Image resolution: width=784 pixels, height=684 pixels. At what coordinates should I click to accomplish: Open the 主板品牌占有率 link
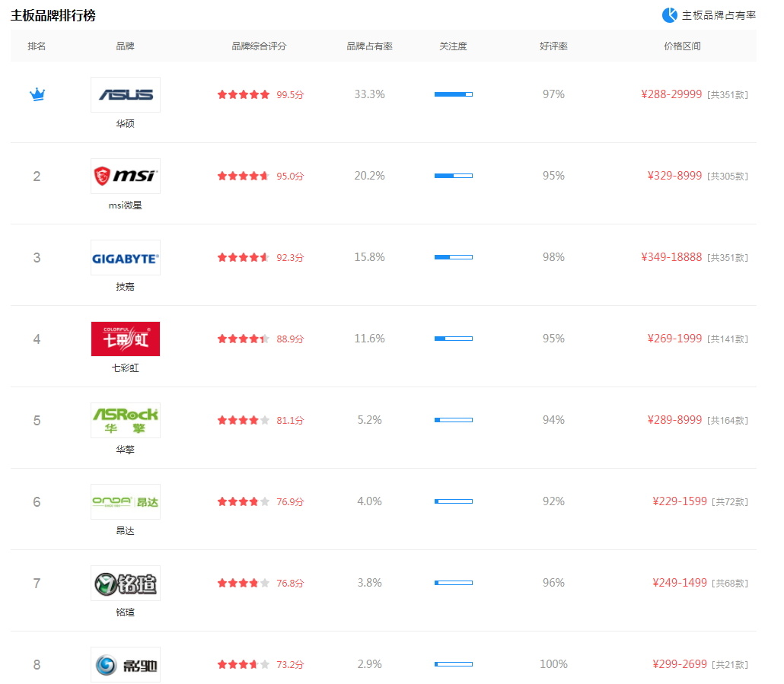click(x=719, y=15)
